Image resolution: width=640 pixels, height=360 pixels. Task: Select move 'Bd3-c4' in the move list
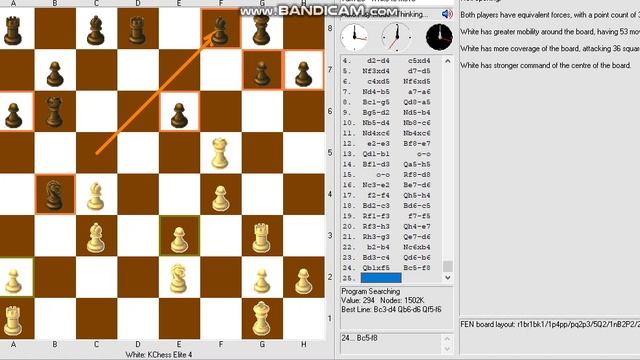pos(376,258)
